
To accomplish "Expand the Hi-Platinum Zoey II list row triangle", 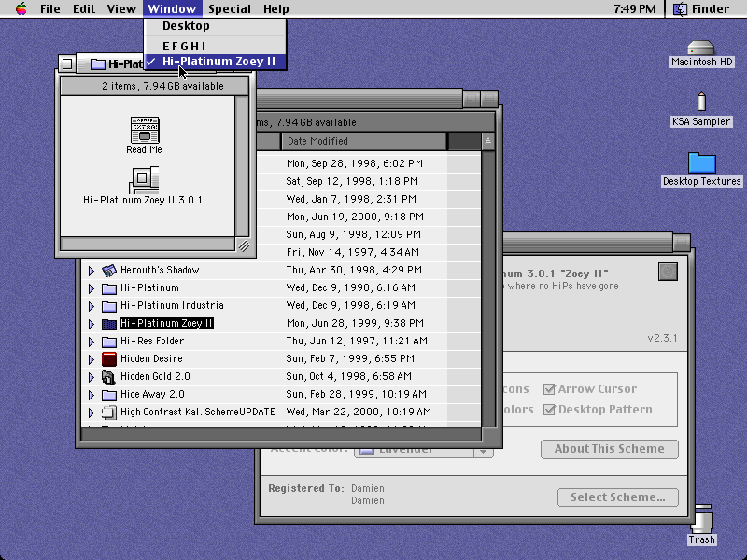I will coord(91,324).
